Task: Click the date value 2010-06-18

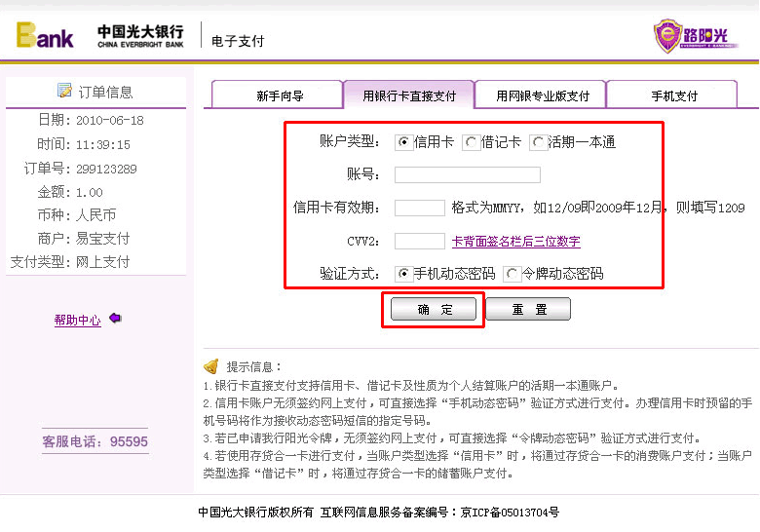Action: 110,120
